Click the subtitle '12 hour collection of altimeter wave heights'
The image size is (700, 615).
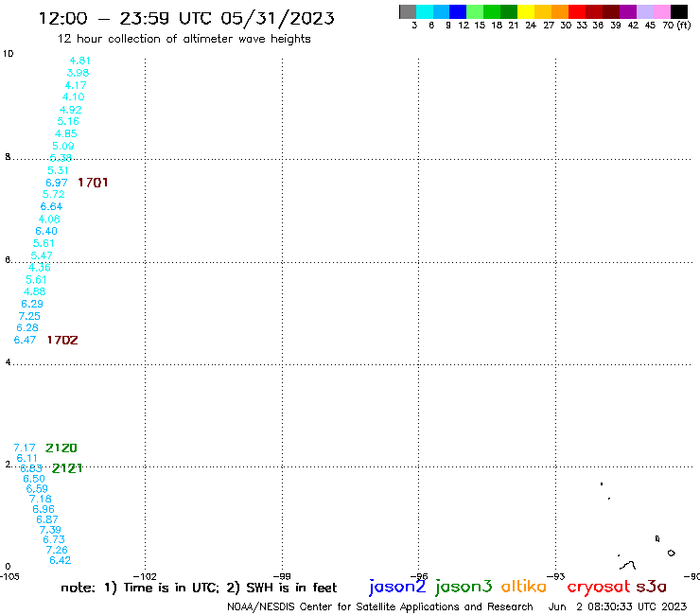tap(184, 39)
